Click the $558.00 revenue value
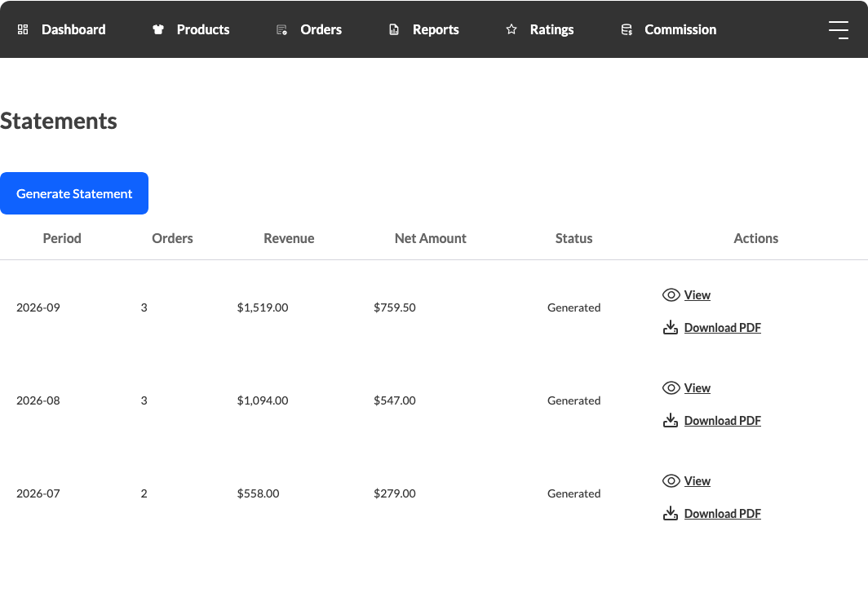Image resolution: width=868 pixels, height=606 pixels. pos(258,493)
